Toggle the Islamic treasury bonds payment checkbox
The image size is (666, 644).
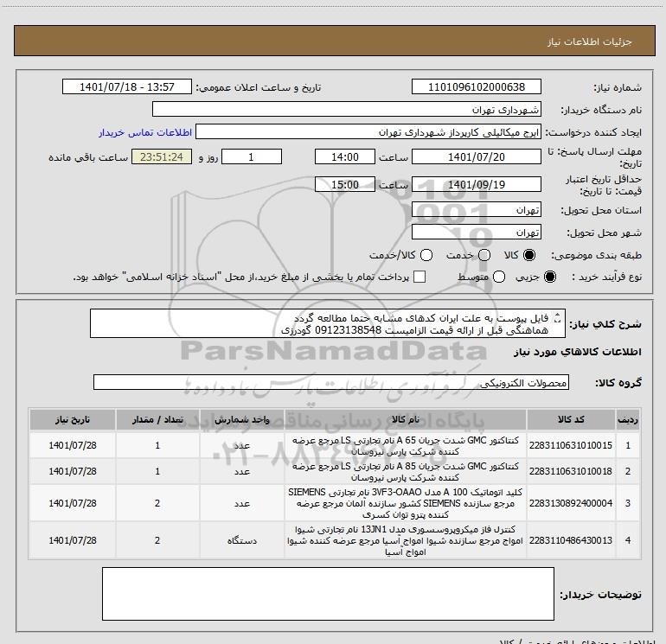pyautogui.click(x=419, y=277)
